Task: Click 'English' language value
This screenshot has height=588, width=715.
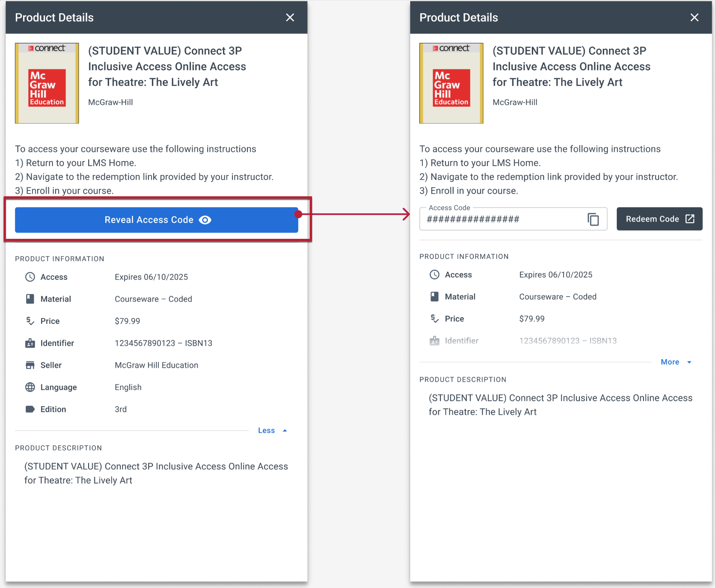Action: click(x=128, y=387)
